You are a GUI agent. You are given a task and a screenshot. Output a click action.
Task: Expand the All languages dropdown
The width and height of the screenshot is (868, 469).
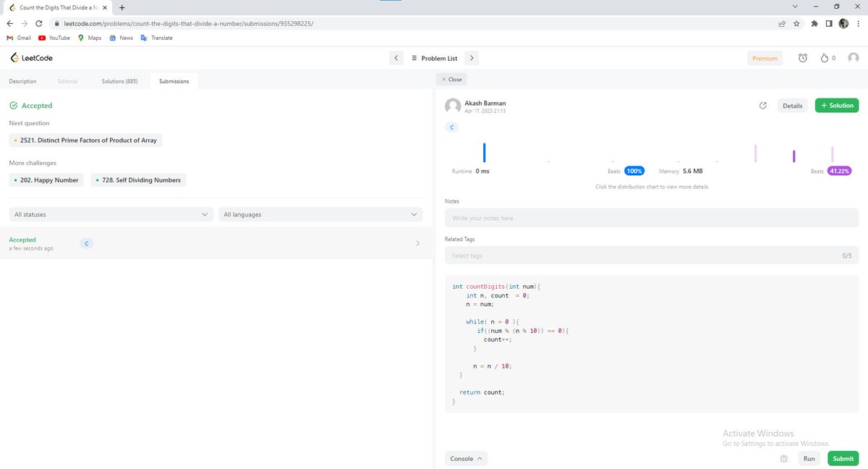pyautogui.click(x=320, y=214)
